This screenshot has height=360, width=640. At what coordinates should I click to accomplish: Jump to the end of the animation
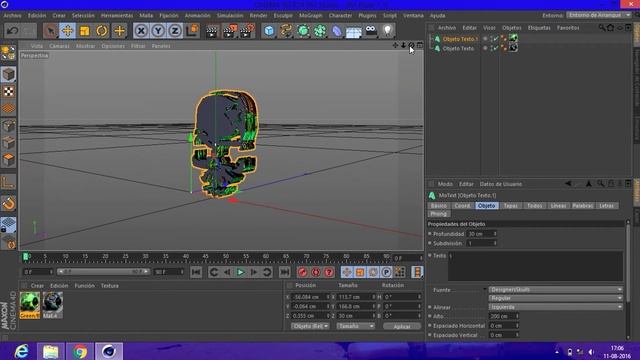coord(284,272)
